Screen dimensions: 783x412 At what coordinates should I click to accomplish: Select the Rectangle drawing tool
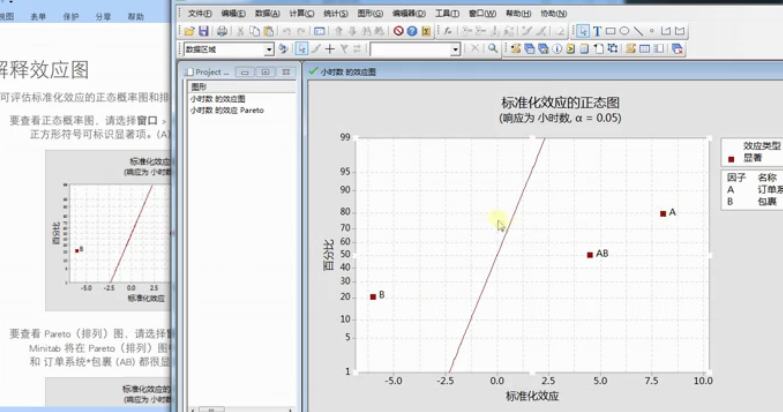pos(610,31)
